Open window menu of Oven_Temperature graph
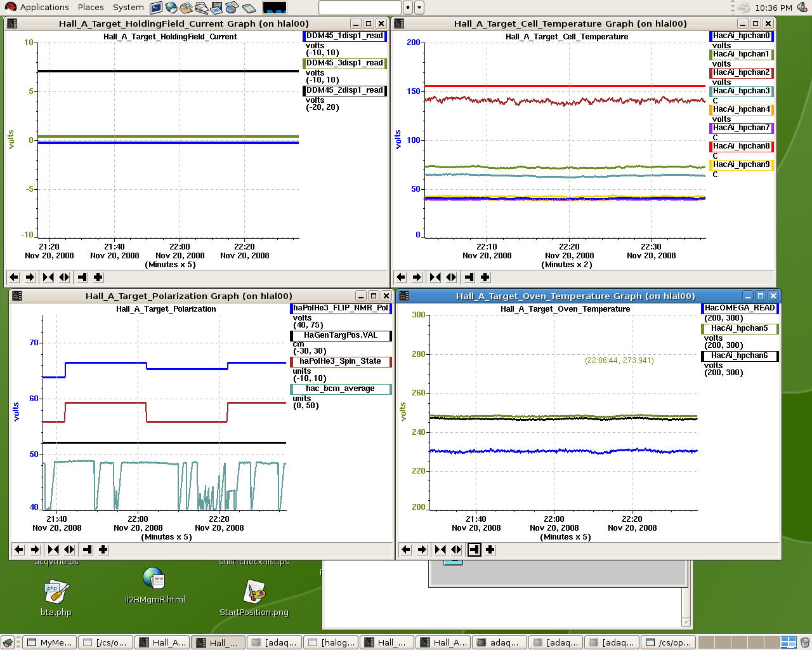The image size is (812, 650). 404,296
